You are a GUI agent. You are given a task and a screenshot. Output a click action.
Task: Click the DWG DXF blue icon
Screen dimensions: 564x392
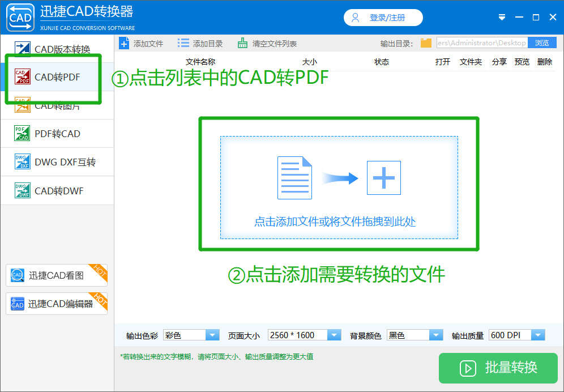pos(22,161)
